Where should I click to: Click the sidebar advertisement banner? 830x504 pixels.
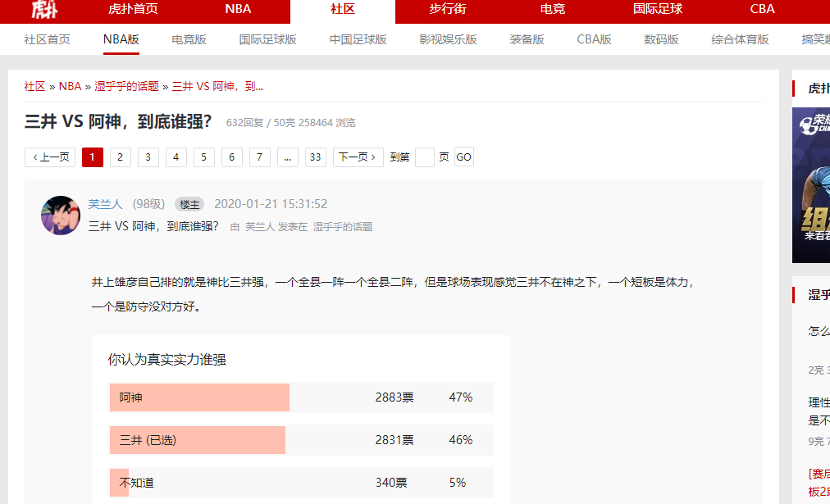coord(811,185)
